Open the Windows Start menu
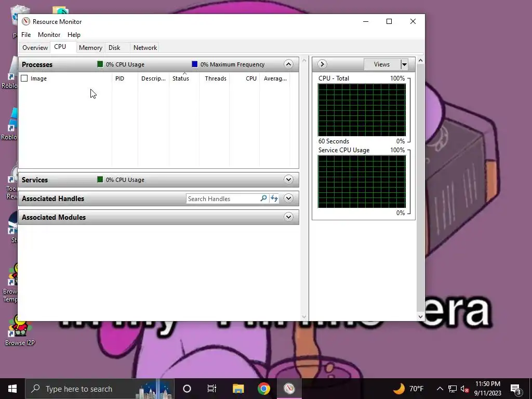Image resolution: width=532 pixels, height=399 pixels. (12, 389)
